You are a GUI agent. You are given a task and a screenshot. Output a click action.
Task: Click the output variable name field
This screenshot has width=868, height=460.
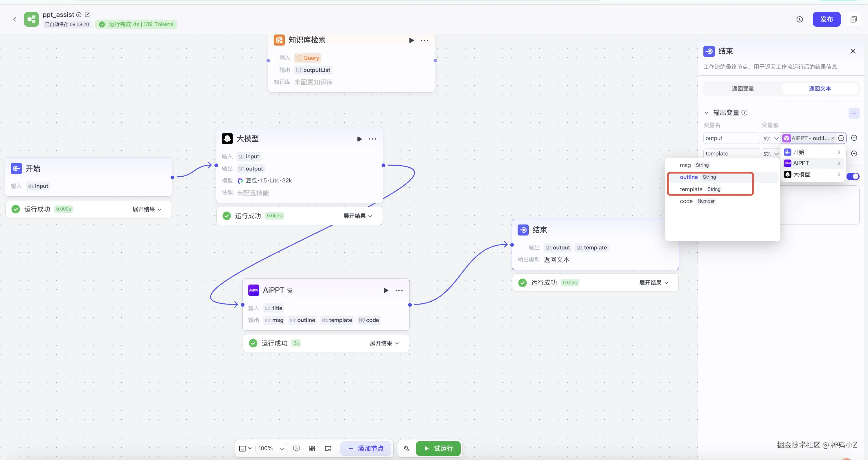click(x=731, y=138)
